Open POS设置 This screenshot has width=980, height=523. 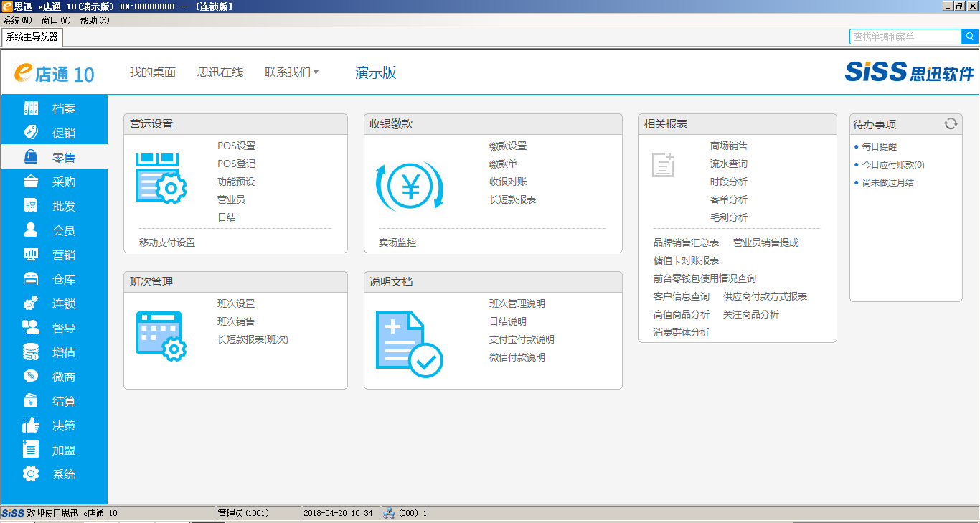coord(237,146)
